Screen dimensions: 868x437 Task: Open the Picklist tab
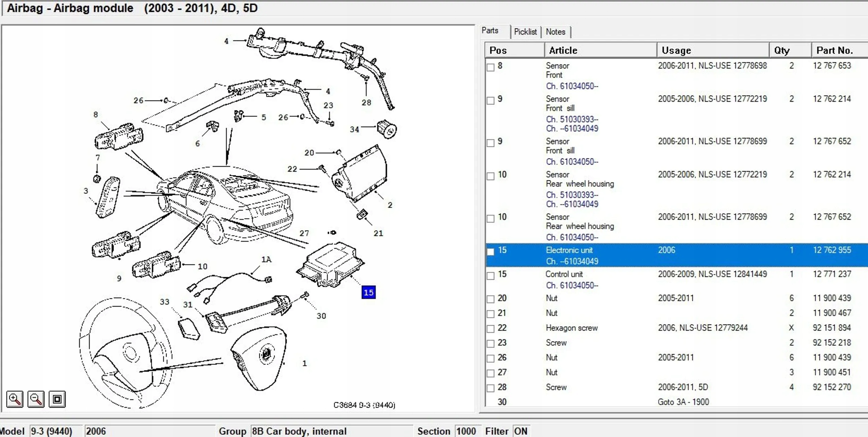(525, 32)
